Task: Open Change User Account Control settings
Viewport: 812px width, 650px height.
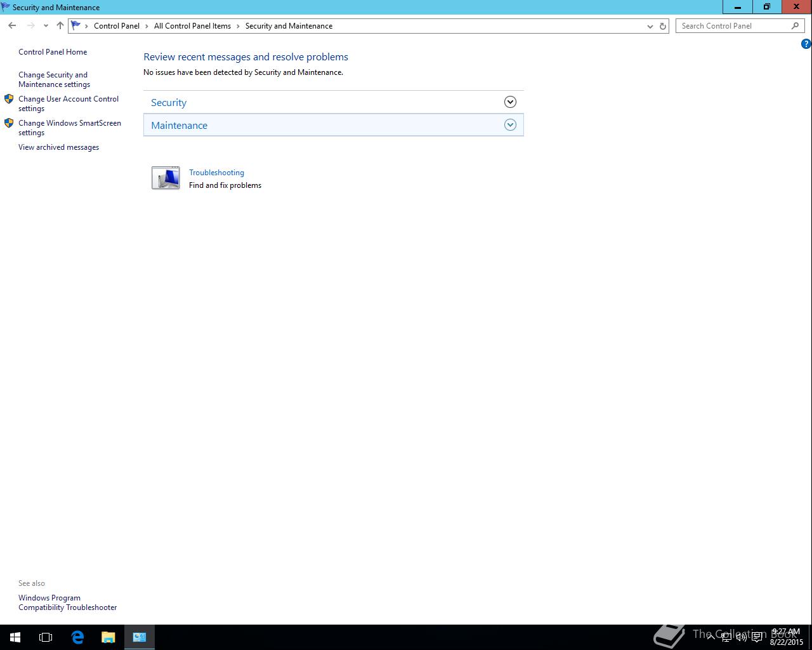Action: (x=69, y=103)
